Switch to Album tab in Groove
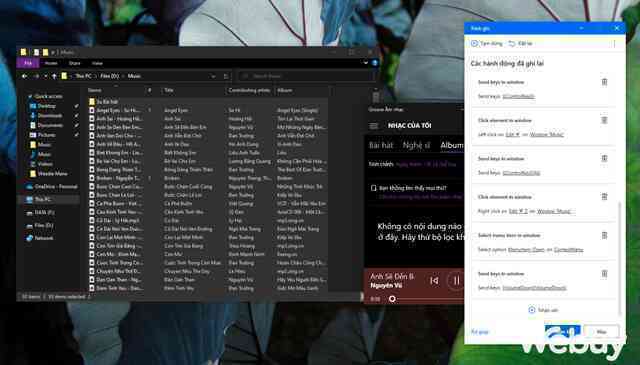640x365 pixels. coord(452,145)
